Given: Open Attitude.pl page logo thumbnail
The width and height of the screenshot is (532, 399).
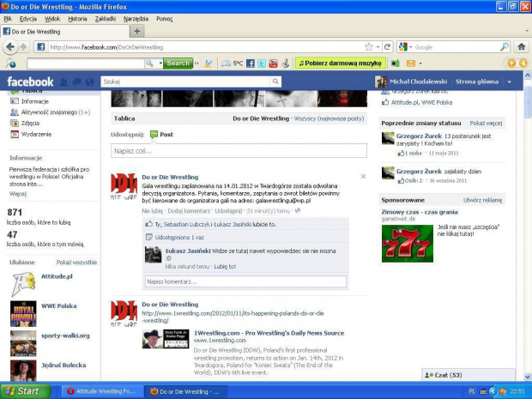Looking at the screenshot, I should pos(23,284).
